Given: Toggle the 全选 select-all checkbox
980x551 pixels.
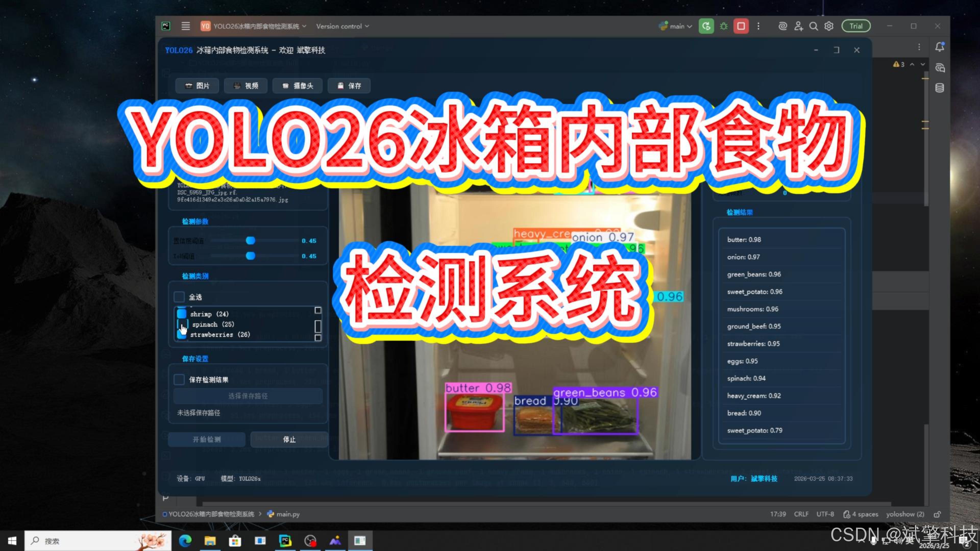Looking at the screenshot, I should tap(179, 297).
